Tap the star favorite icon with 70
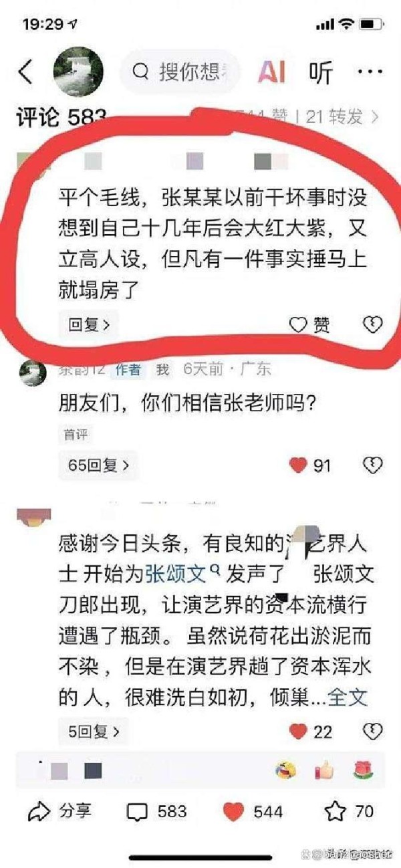 [336, 811]
